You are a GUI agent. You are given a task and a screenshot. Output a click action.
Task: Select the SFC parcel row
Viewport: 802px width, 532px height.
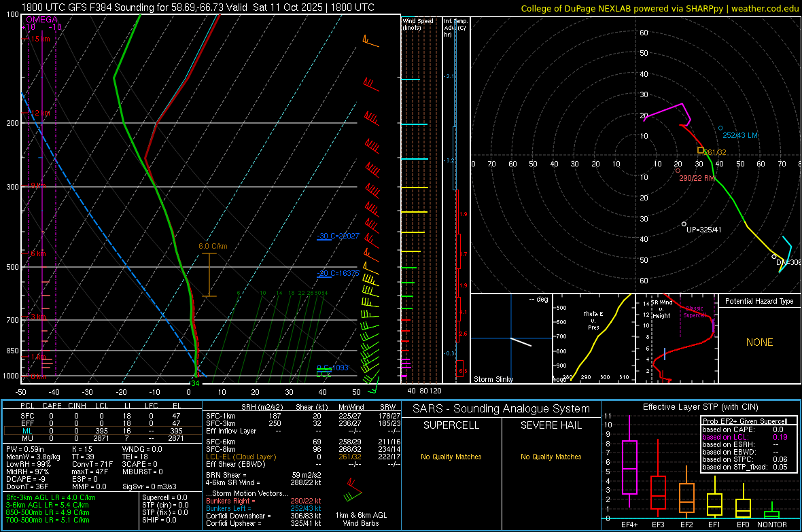click(103, 416)
